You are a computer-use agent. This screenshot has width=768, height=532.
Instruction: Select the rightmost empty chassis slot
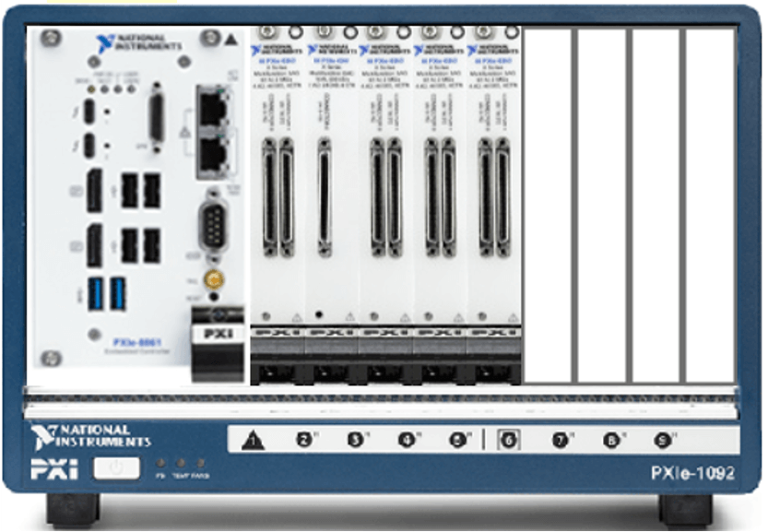click(x=710, y=206)
